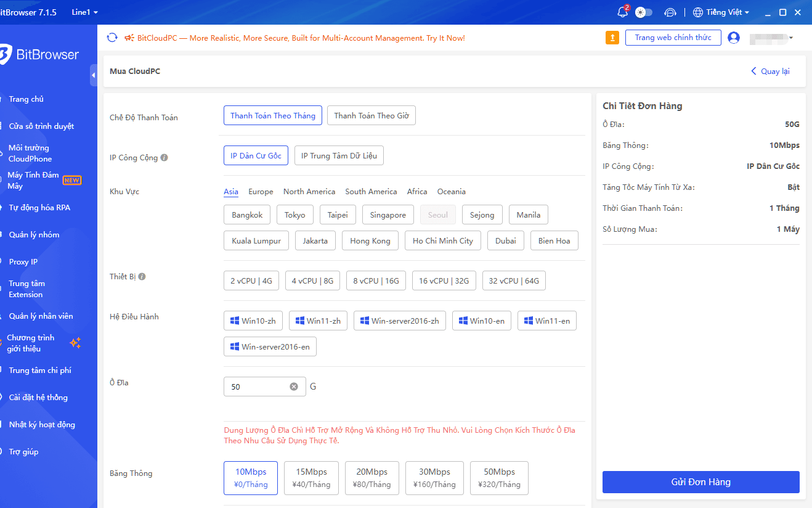Open Nhật ký hoạt động in the sidebar

[43, 425]
